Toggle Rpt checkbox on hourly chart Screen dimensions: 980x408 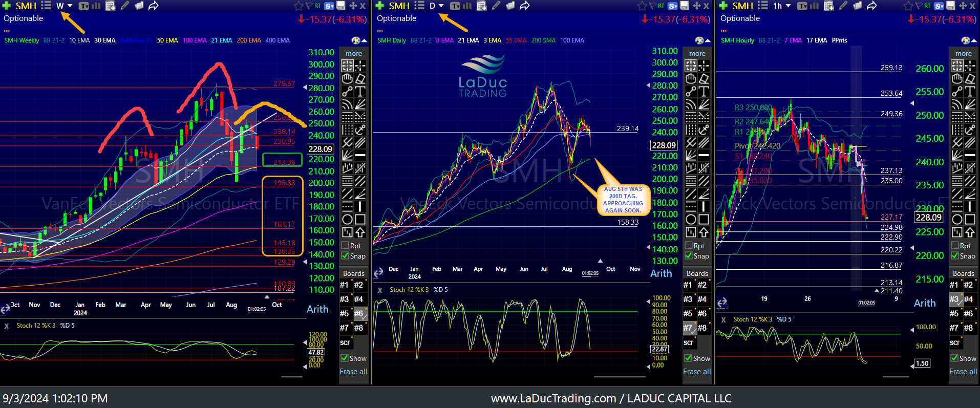[955, 246]
